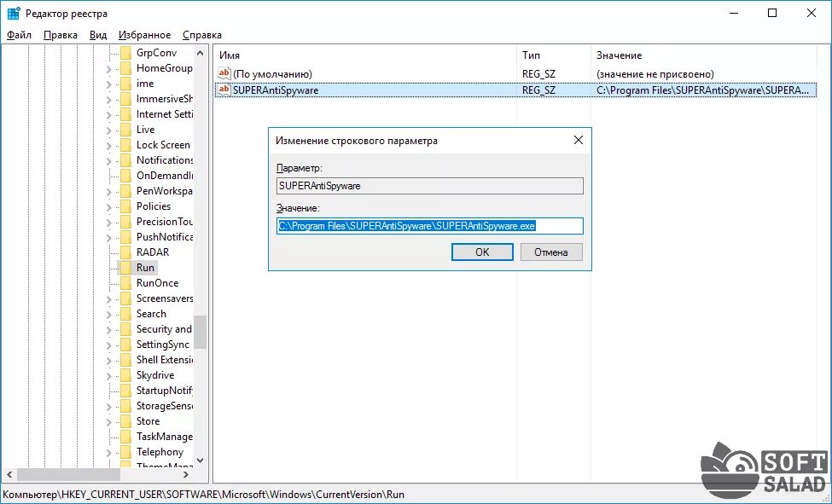832x504 pixels.
Task: Expand the Telephony tree node
Action: point(108,453)
